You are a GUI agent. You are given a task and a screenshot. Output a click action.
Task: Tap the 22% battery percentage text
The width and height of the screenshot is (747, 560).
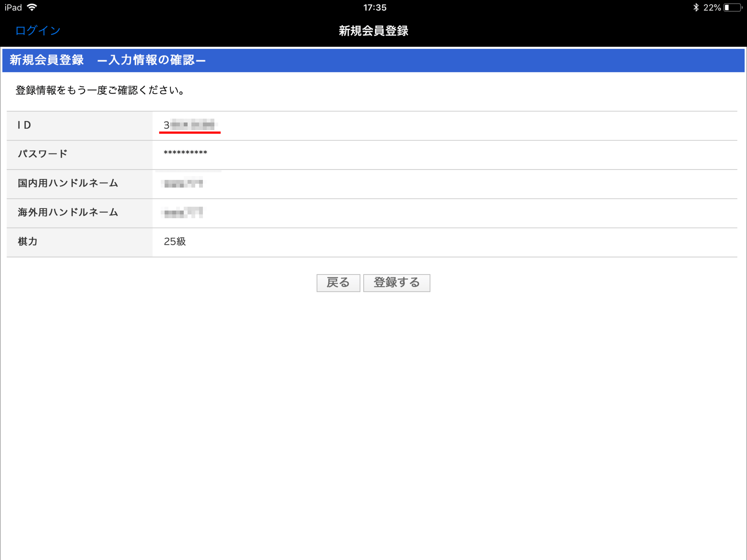[712, 7]
